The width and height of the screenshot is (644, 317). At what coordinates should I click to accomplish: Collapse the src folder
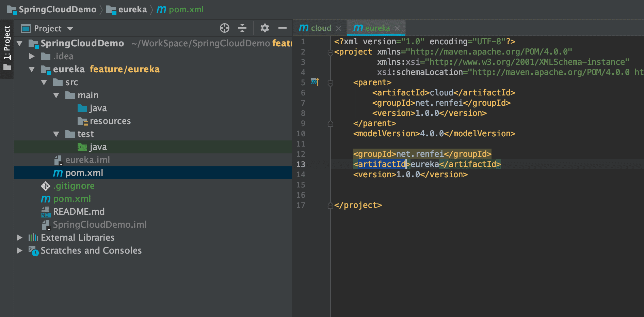tap(44, 82)
